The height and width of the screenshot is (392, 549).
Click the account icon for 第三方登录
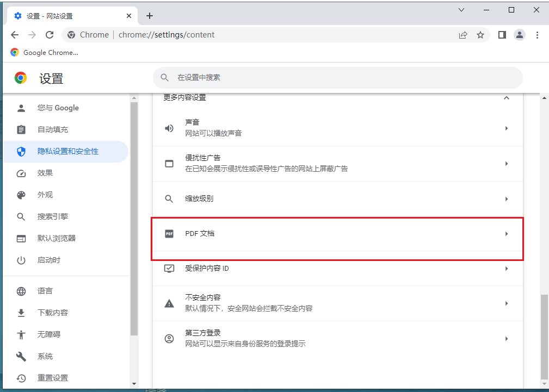point(169,339)
